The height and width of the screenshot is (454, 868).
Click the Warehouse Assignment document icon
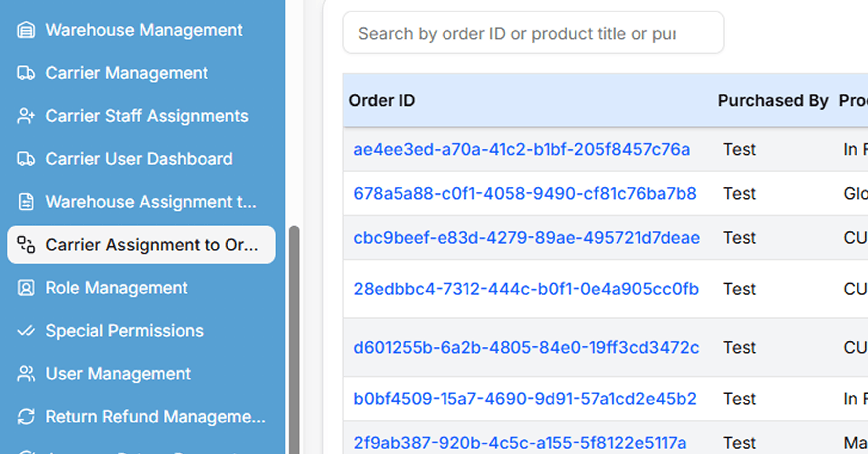click(26, 202)
